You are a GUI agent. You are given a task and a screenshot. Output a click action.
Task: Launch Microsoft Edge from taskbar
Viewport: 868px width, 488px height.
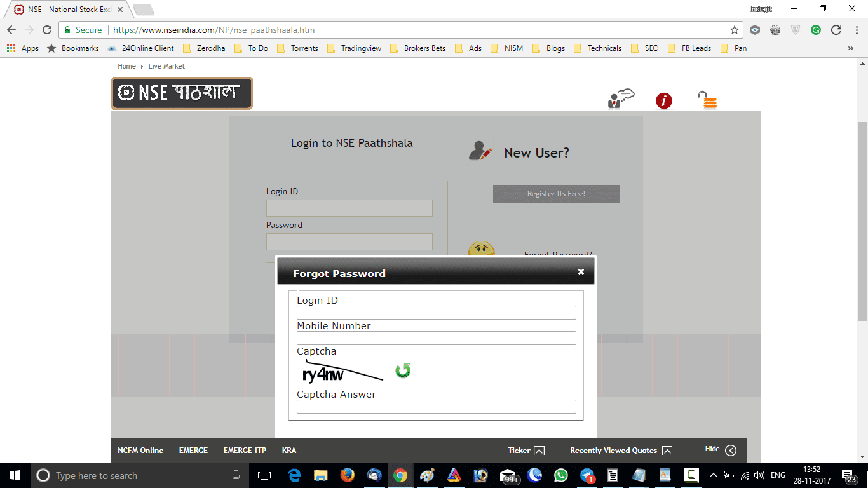click(295, 475)
